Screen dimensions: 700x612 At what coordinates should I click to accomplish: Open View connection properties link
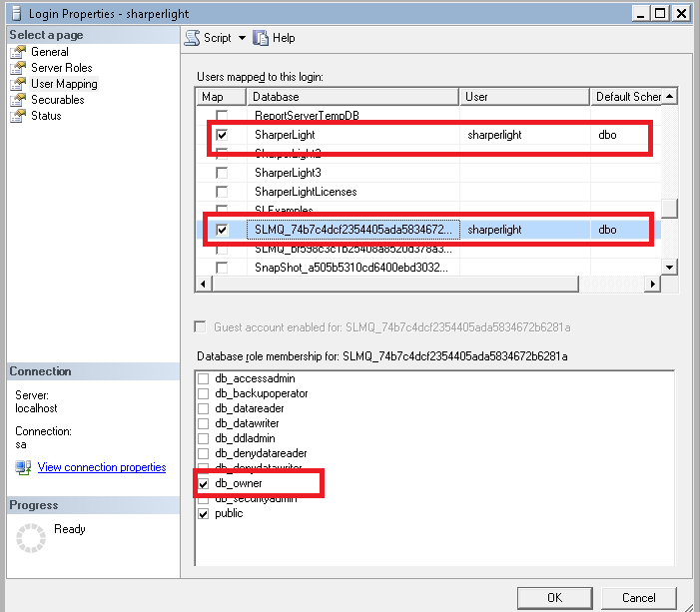pyautogui.click(x=102, y=467)
